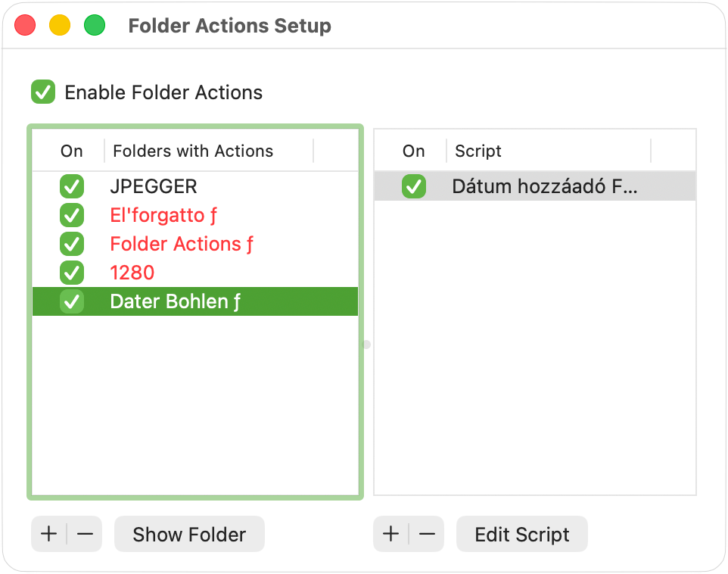Select the Dátum hozzáadó script row
Image resolution: width=728 pixels, height=574 pixels.
tap(545, 186)
